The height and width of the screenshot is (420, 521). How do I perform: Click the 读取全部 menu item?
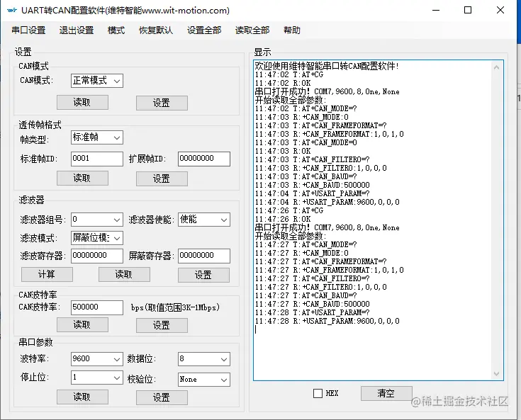pos(252,30)
